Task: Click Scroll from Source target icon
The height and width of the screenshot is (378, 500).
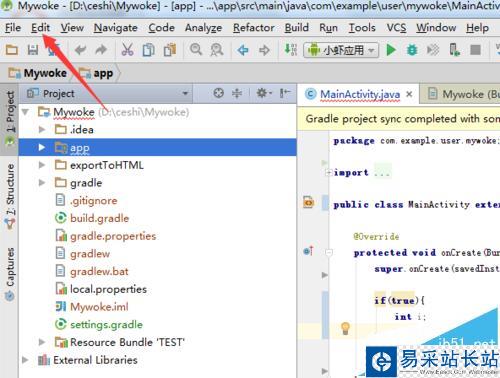Action: (x=218, y=93)
